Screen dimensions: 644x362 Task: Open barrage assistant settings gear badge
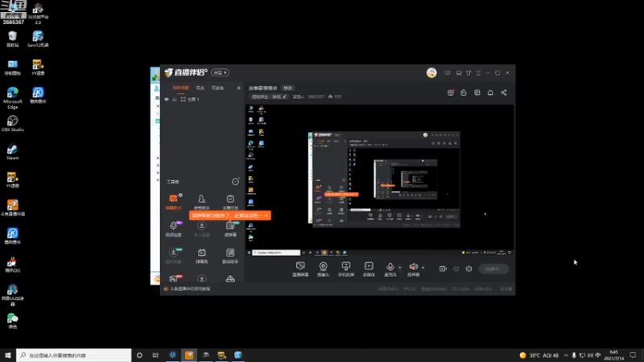[x=180, y=195]
